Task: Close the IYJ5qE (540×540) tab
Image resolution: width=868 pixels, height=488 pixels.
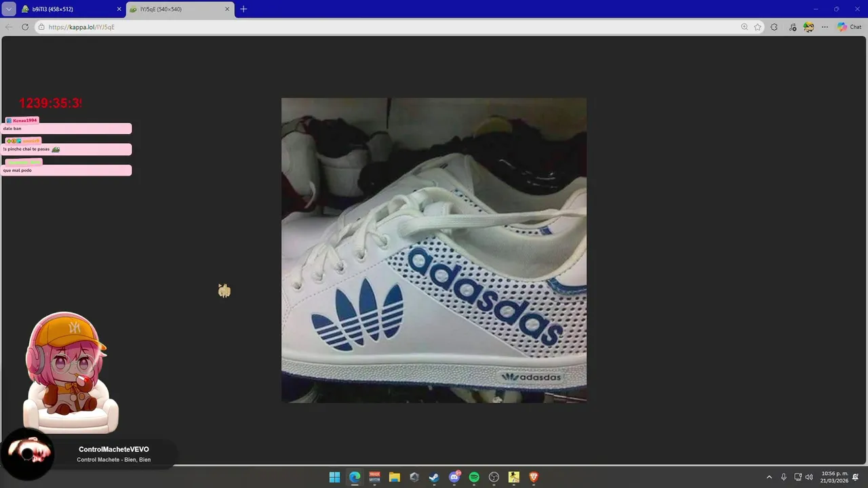Action: coord(227,9)
